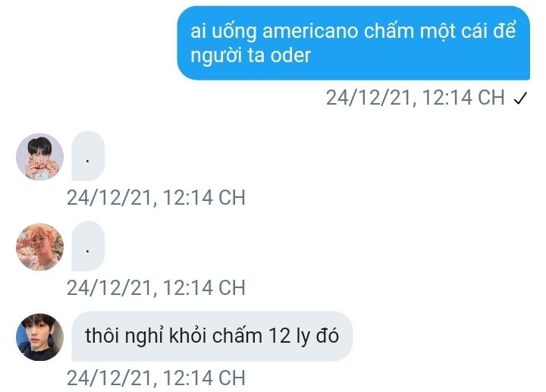Select the timestamp below the pink-haired user's message

tap(156, 287)
